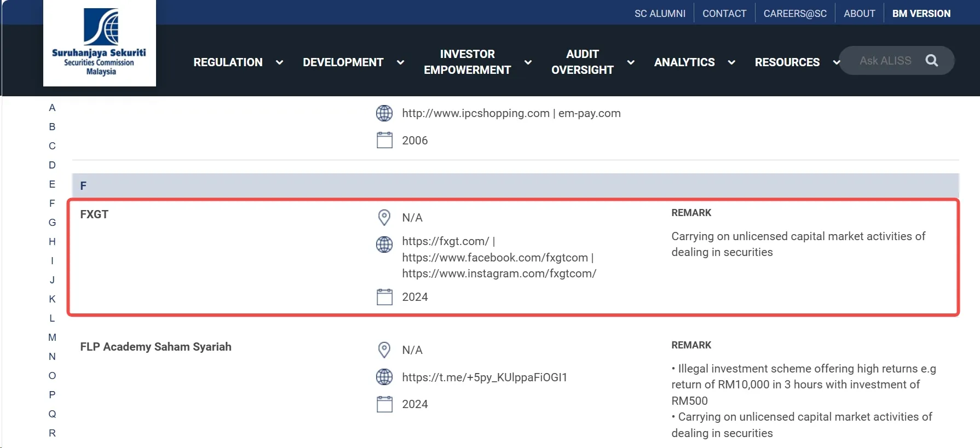Expand the Investor Empowerment chevron

tap(528, 62)
